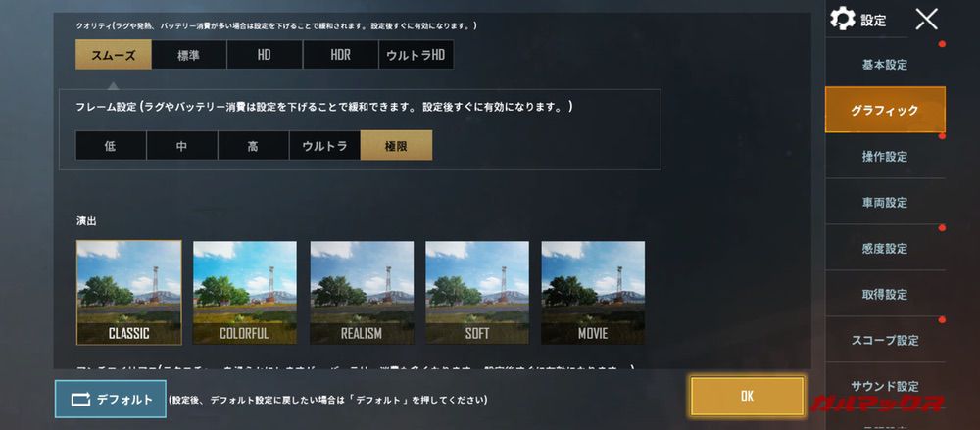980x430 pixels.
Task: Select HDR graphics quality
Action: tap(341, 55)
